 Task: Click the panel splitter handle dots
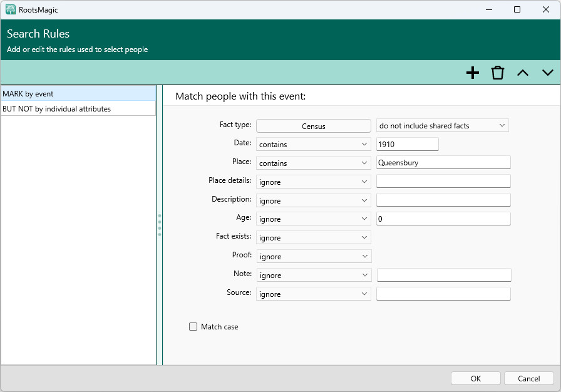(x=160, y=225)
